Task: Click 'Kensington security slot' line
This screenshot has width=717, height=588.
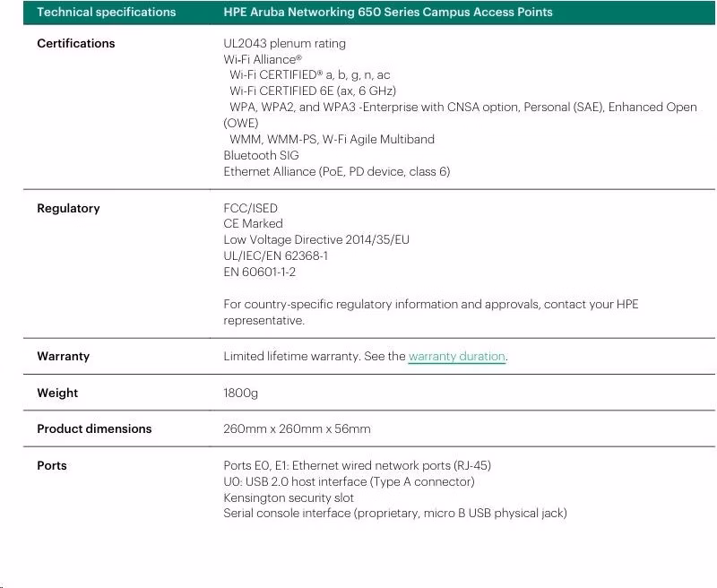Action: 289,497
